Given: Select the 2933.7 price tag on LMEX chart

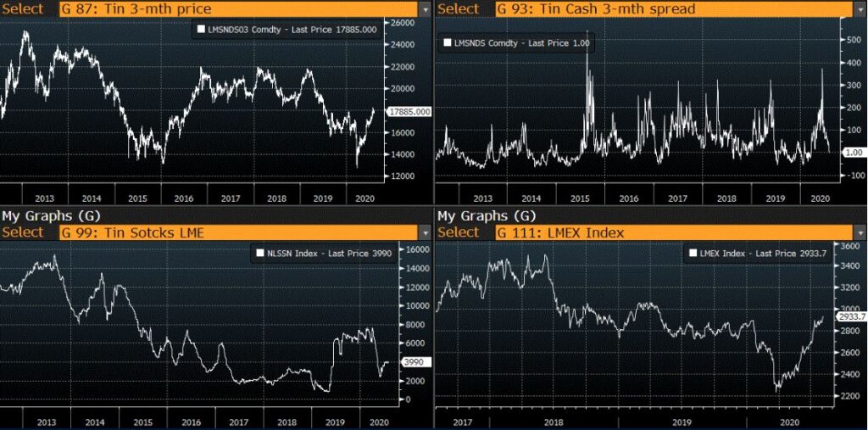Looking at the screenshot, I should (x=851, y=316).
